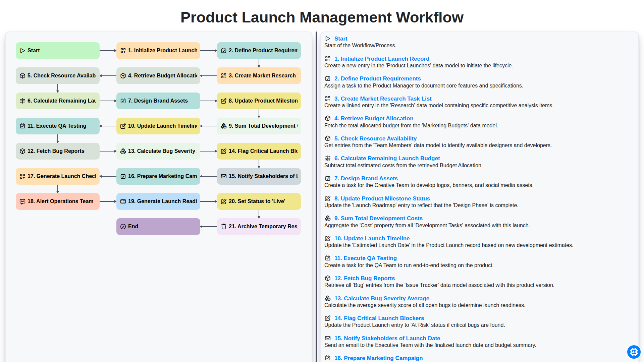Click the edit icon on Set Status to 'Live' node
Viewport: 644px width, 362px height.
(x=224, y=201)
